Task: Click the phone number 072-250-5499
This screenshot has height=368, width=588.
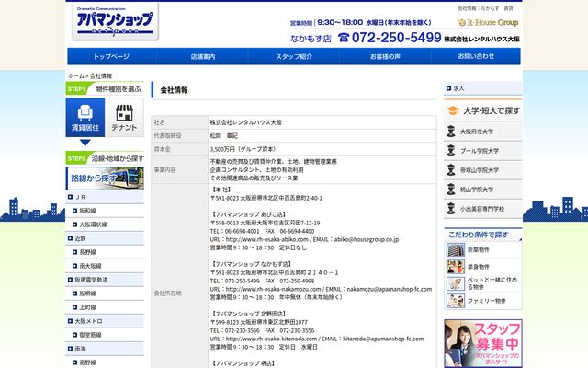Action: point(396,38)
